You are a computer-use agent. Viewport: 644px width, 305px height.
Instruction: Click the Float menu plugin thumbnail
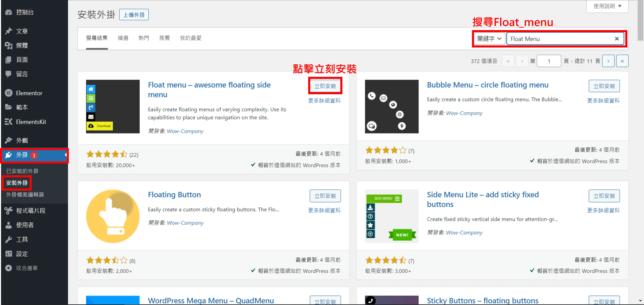(113, 106)
